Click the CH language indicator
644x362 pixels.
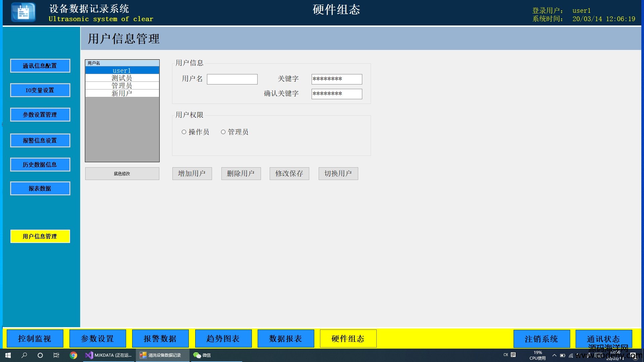(x=506, y=355)
